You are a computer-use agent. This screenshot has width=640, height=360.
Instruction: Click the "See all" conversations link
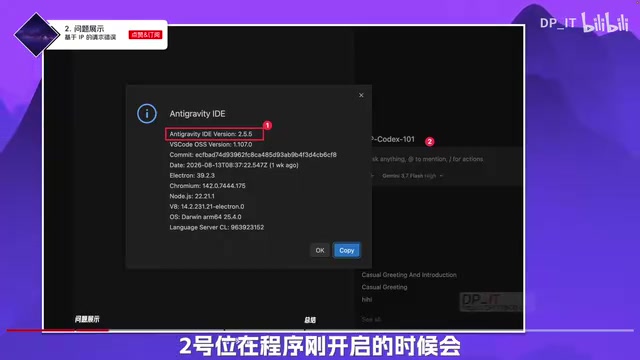tap(371, 319)
